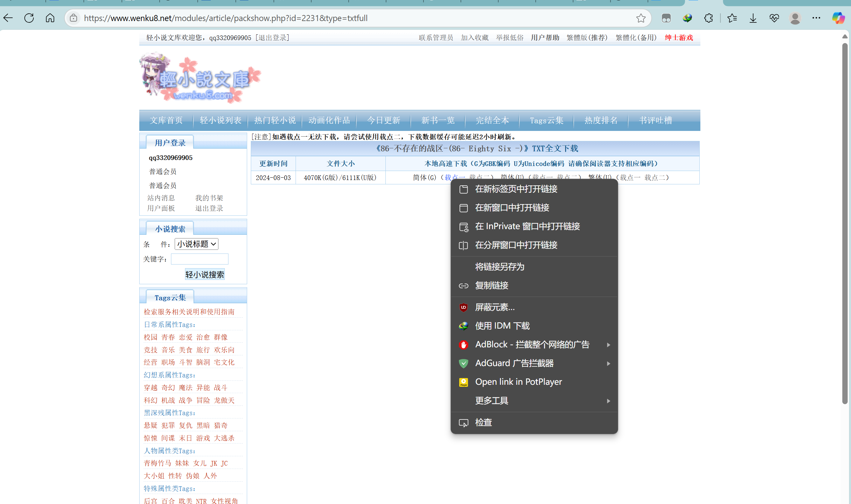
Task: Select 在分屏窗口中打开链接
Action: tap(534, 245)
